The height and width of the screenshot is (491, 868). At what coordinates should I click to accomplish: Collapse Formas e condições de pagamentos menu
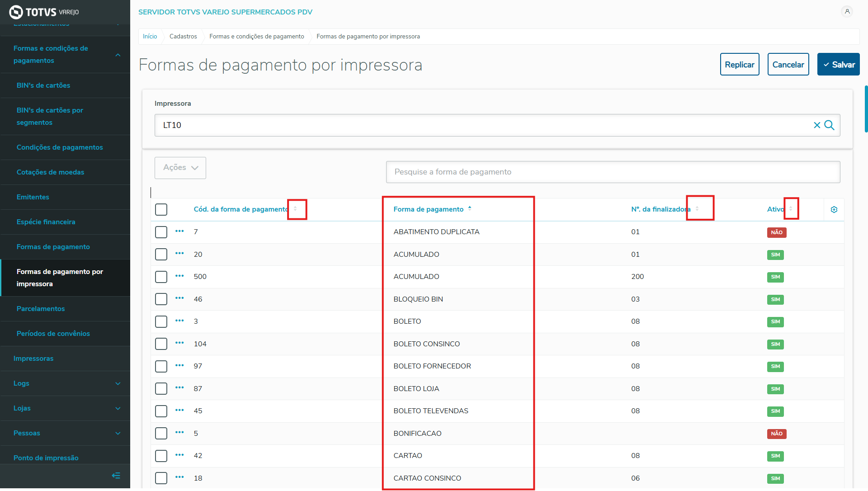point(118,55)
